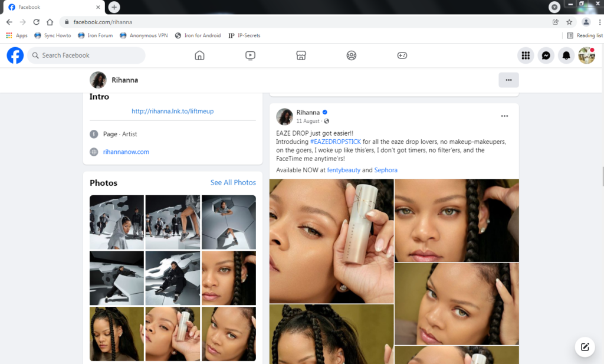Click the address bar URL facebook.com/rihanna

click(x=103, y=22)
